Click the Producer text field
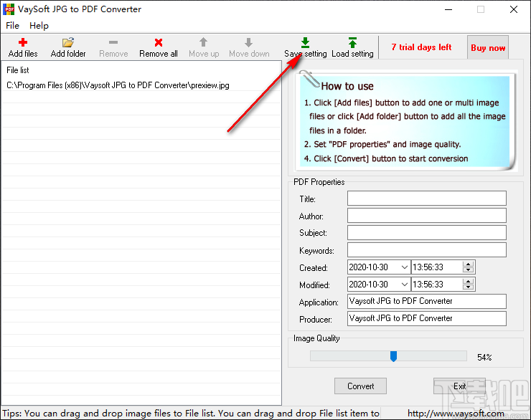The height and width of the screenshot is (420, 531). pyautogui.click(x=427, y=318)
